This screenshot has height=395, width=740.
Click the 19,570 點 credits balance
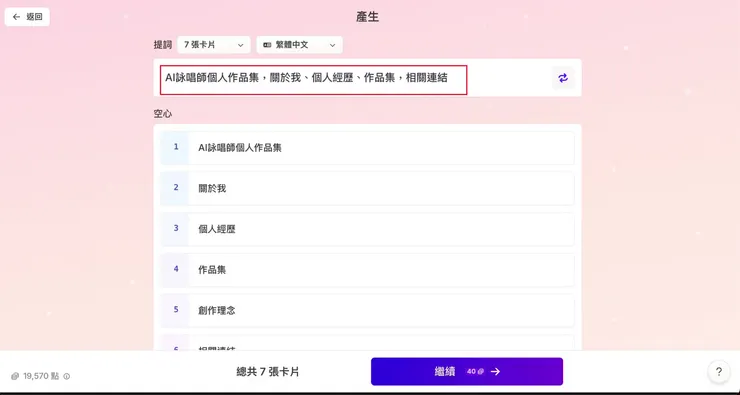tap(36, 376)
